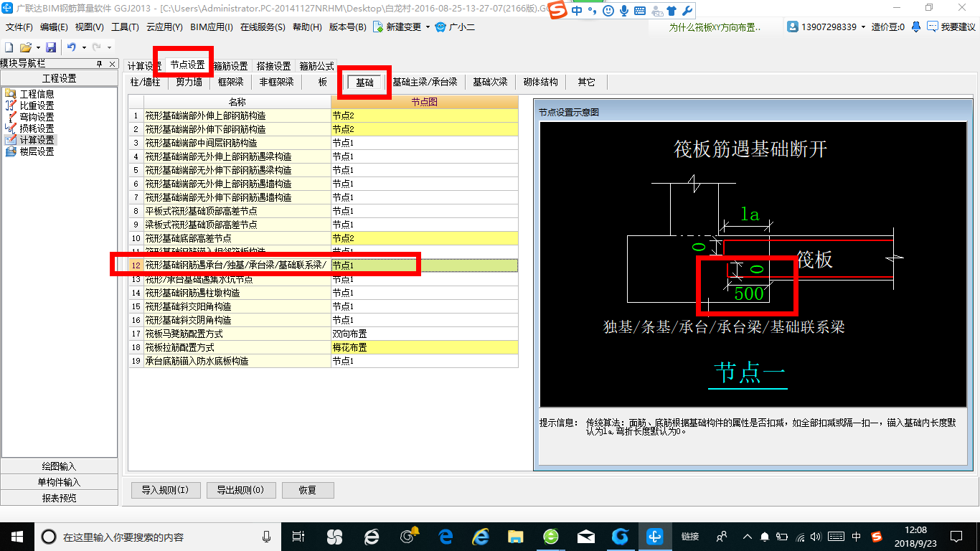Viewport: 980px width, 551px height.
Task: Switch to the 搭接设置 tab
Action: pos(273,66)
